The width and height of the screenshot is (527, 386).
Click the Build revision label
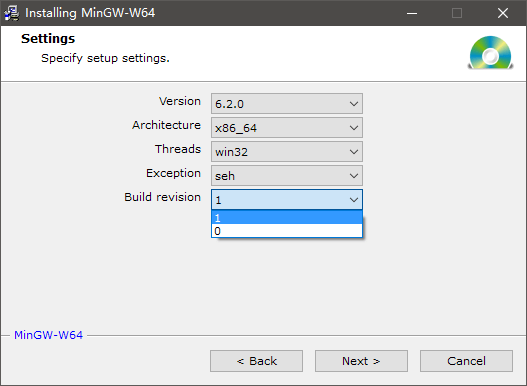(163, 197)
